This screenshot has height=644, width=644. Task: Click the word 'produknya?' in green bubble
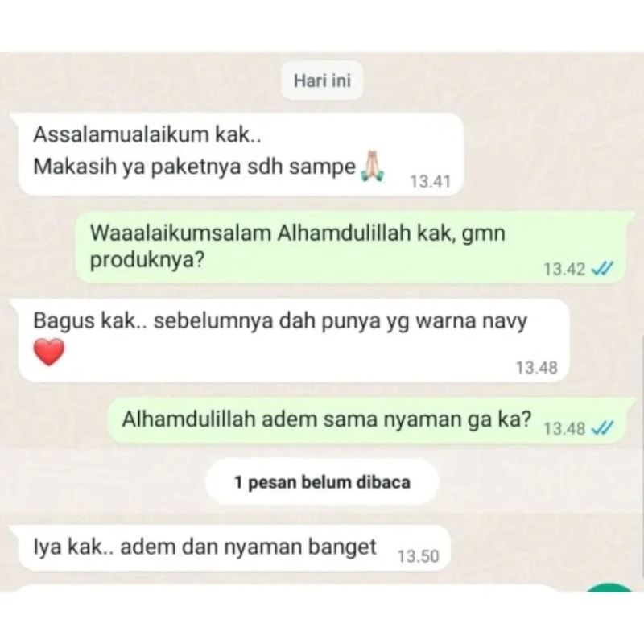pos(147,260)
